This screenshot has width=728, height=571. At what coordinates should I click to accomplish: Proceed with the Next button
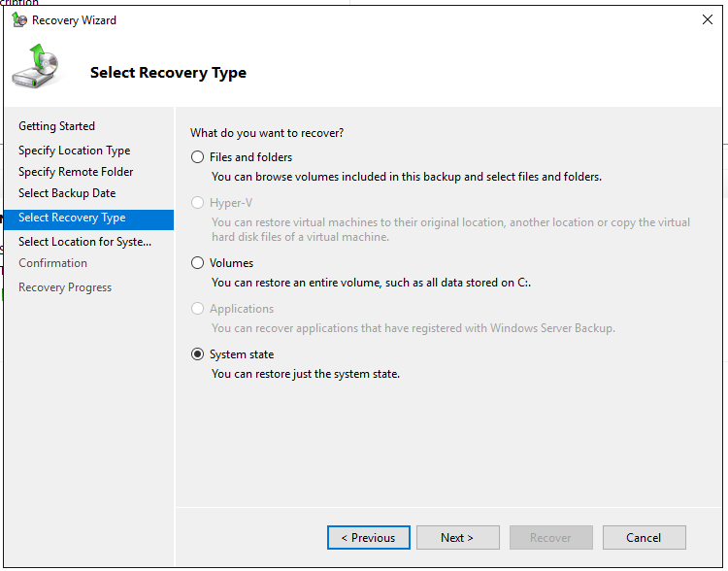457,538
